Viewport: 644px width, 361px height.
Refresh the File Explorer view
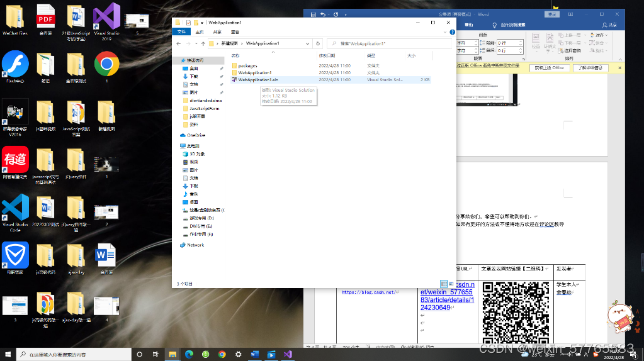pyautogui.click(x=317, y=43)
